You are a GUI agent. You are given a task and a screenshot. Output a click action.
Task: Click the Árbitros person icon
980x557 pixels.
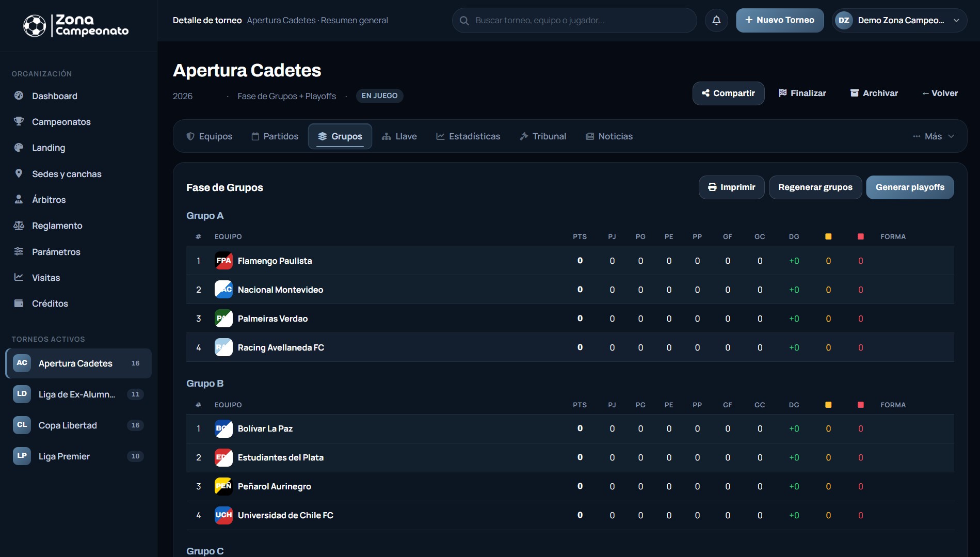[19, 199]
